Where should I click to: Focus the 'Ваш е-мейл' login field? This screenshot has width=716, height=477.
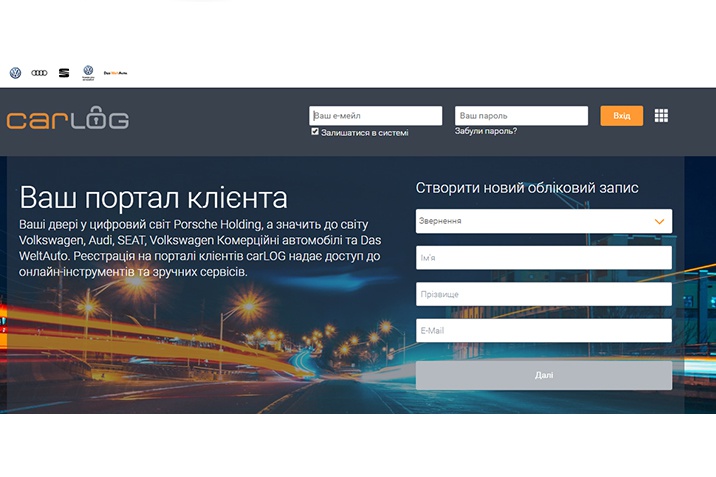pos(376,116)
